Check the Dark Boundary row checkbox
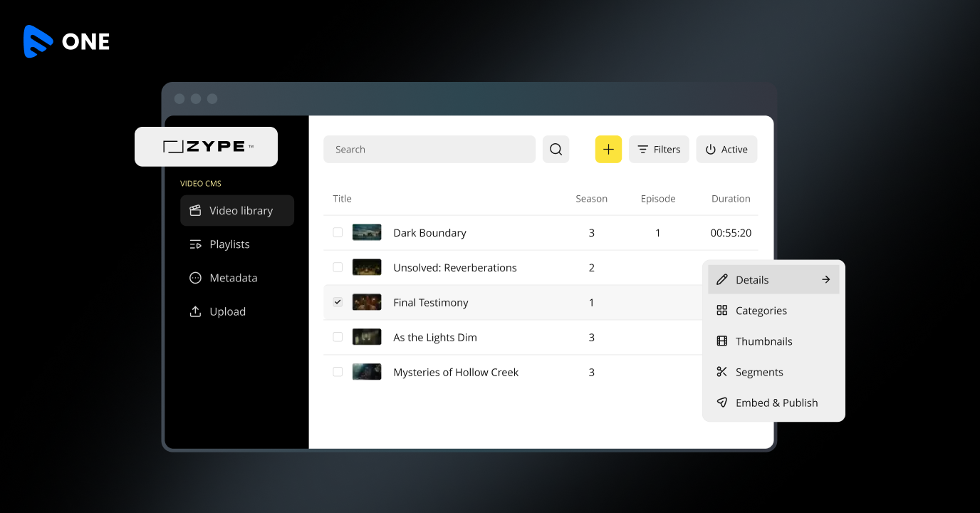 pyautogui.click(x=338, y=232)
